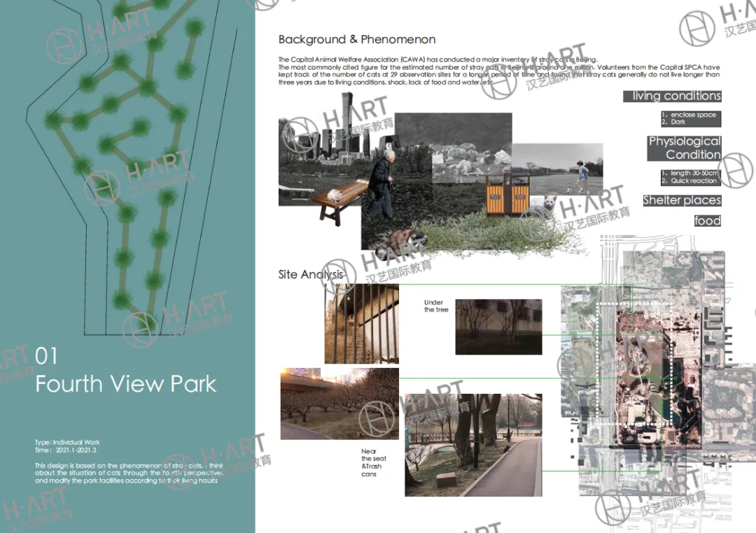Open the paved park pathway photo
Screen dimensions: 756x533
pyautogui.click(x=472, y=444)
